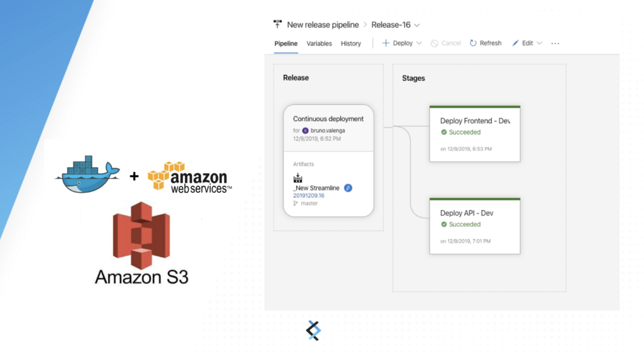Click the Docker whale logo
The height and width of the screenshot is (352, 644).
(87, 174)
